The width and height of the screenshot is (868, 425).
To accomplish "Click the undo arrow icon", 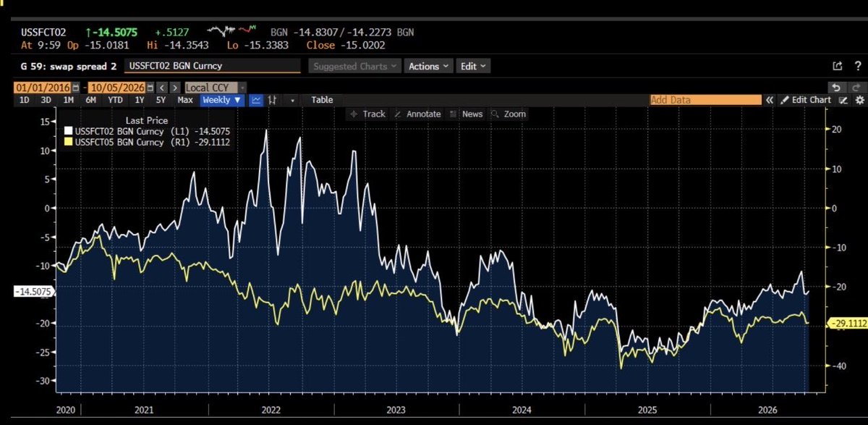I will point(837,88).
